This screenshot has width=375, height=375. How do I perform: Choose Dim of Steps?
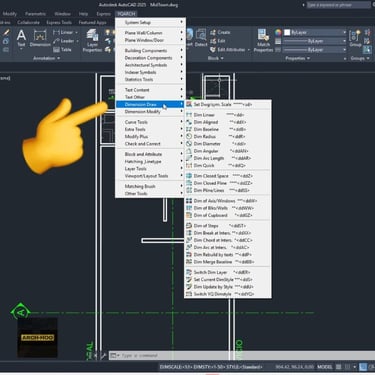pyautogui.click(x=228, y=226)
